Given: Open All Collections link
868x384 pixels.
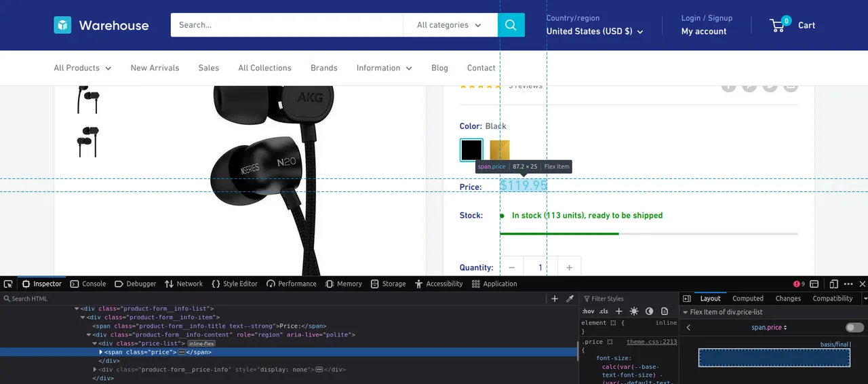Looking at the screenshot, I should point(264,68).
